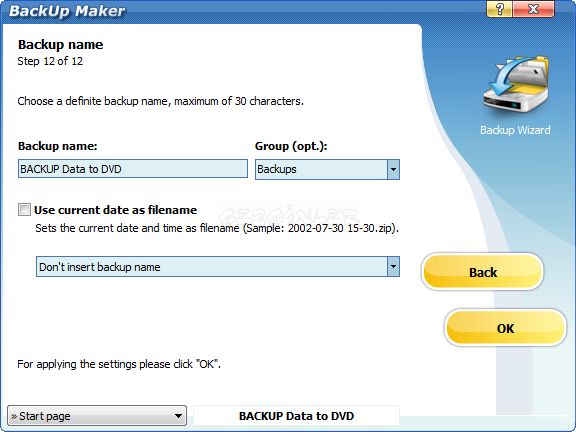Image resolution: width=576 pixels, height=432 pixels.
Task: Click the Group (opt.): label
Action: pyautogui.click(x=291, y=146)
